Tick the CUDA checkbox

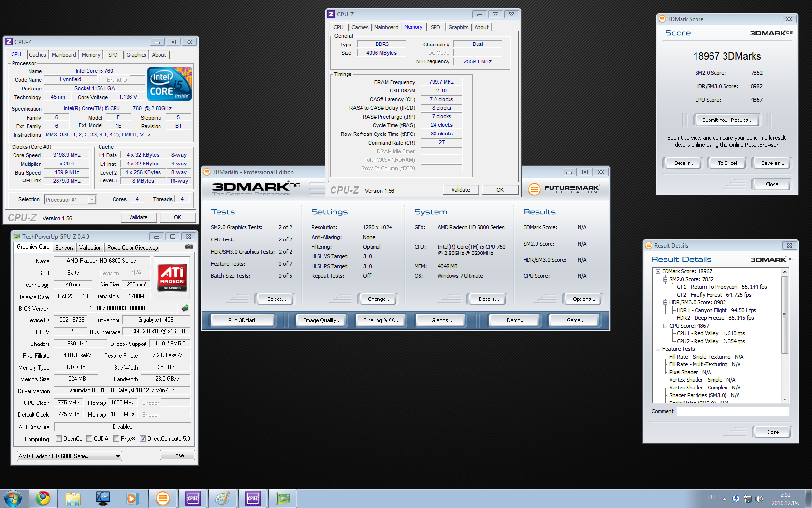(x=89, y=439)
